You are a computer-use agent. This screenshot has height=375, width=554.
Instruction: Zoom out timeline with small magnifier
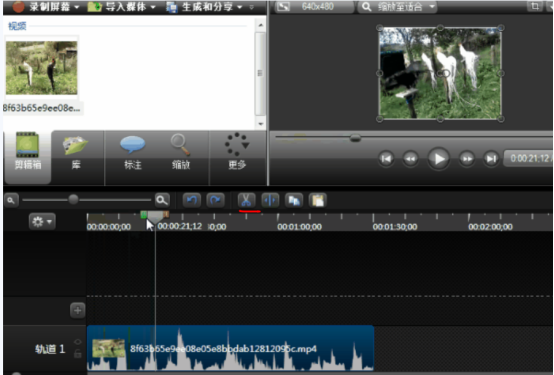[x=11, y=200]
